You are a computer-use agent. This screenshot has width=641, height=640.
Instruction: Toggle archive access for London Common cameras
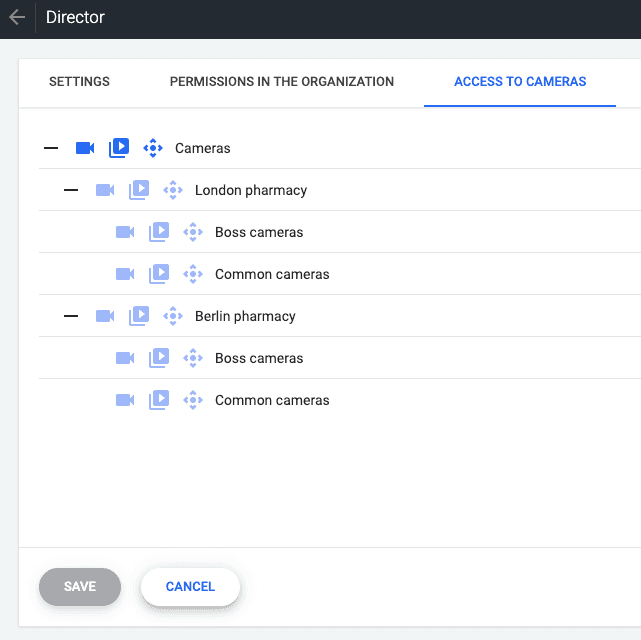(x=159, y=274)
